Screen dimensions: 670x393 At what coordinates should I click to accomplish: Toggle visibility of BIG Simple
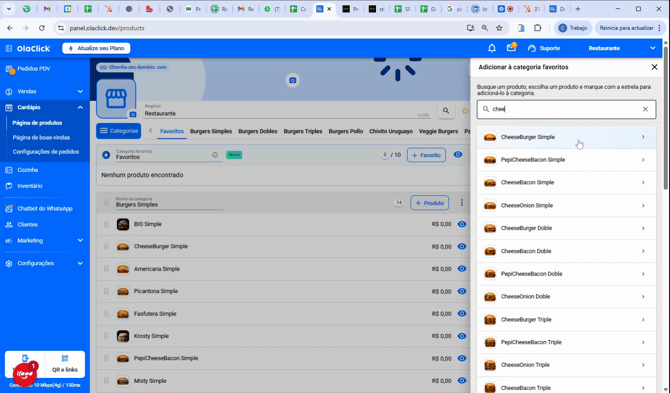pyautogui.click(x=462, y=224)
